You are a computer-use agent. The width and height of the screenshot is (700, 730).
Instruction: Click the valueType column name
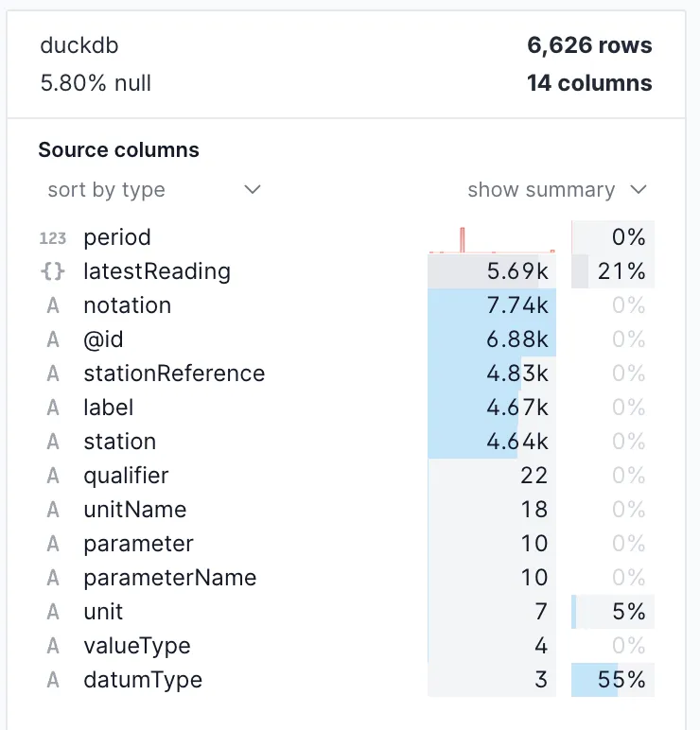tap(136, 647)
